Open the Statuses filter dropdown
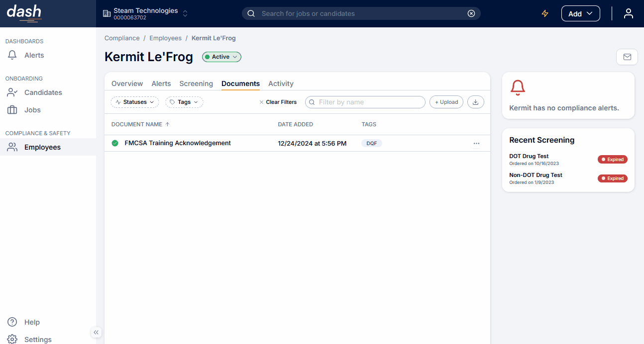Image resolution: width=644 pixels, height=344 pixels. click(134, 101)
